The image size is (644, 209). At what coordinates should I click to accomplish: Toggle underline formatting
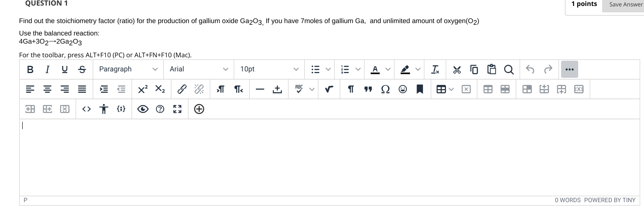(x=64, y=69)
